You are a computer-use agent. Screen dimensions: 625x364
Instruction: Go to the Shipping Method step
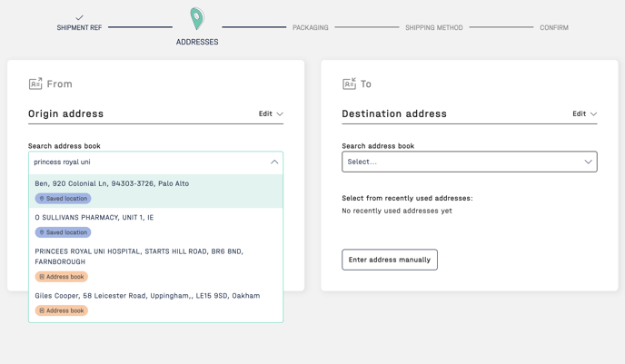[x=434, y=27]
